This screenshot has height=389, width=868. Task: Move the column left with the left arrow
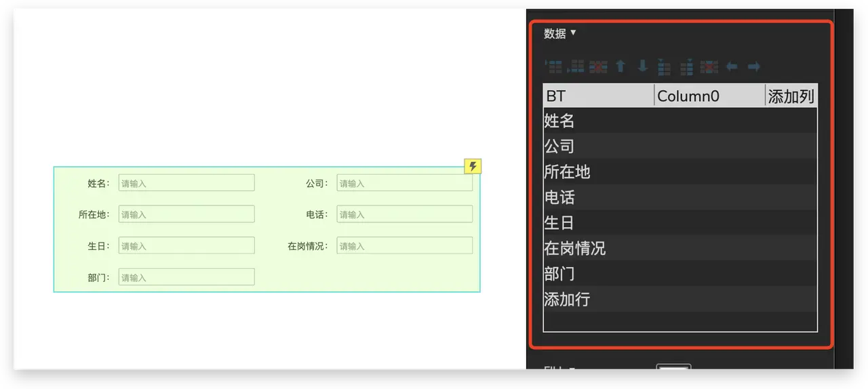(x=732, y=66)
